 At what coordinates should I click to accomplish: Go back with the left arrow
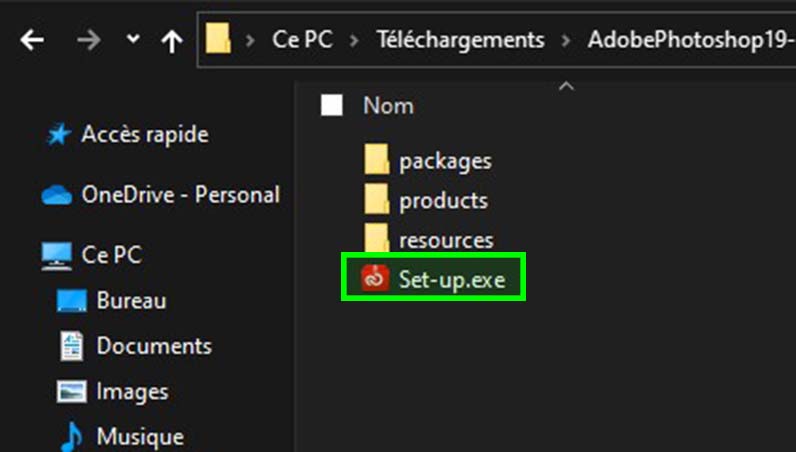33,40
